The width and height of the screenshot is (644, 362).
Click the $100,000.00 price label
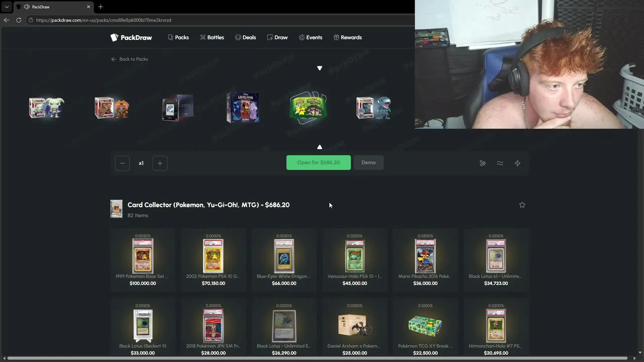[x=143, y=283]
